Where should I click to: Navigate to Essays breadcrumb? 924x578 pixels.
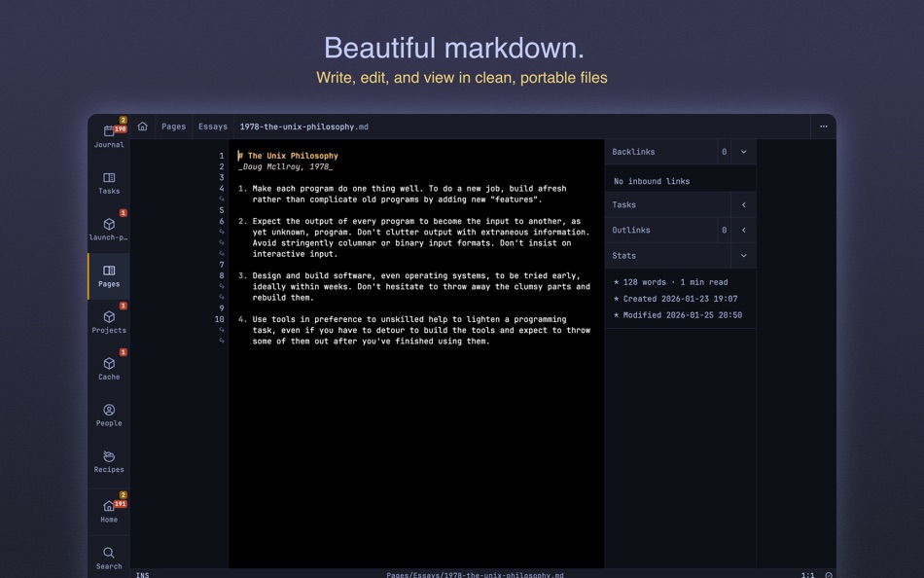pyautogui.click(x=213, y=126)
